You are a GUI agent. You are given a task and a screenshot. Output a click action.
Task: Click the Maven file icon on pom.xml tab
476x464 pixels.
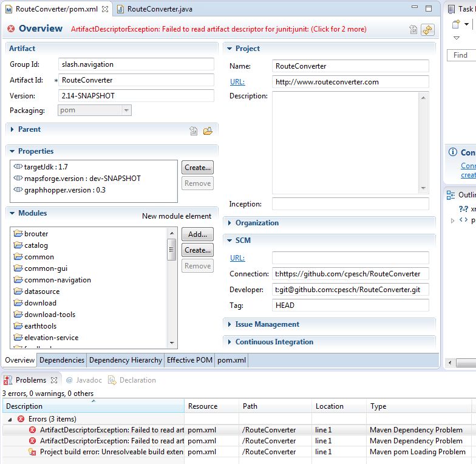tap(8, 9)
